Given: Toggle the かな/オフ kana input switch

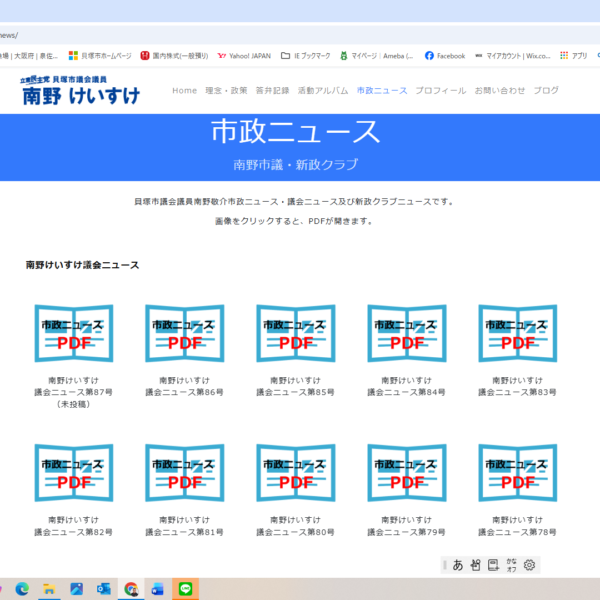Looking at the screenshot, I should [511, 565].
